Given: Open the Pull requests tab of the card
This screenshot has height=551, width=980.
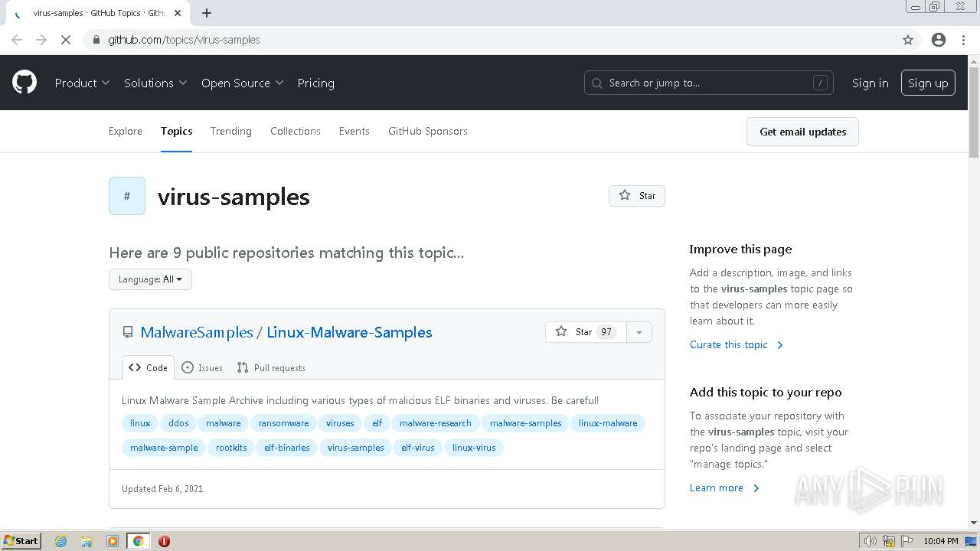Looking at the screenshot, I should coord(271,367).
